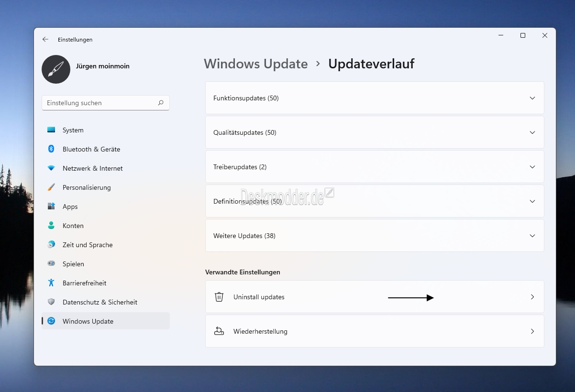This screenshot has height=392, width=575.
Task: Click the trash can icon for Uninstall updates
Action: [x=219, y=297]
